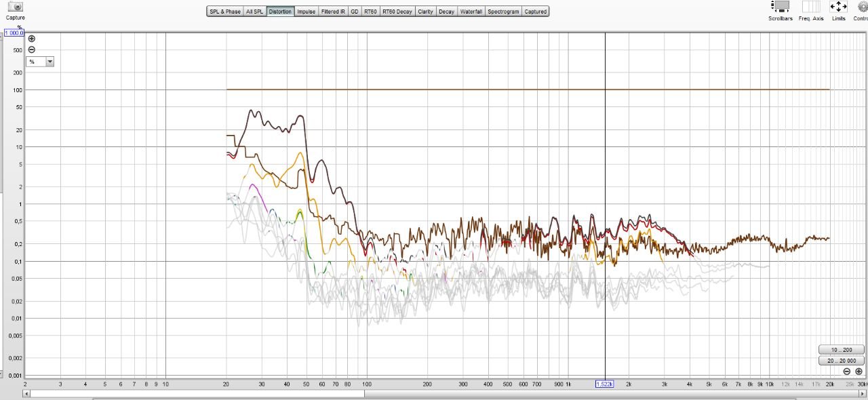
Task: Open the % units dropdown
Action: click(x=40, y=62)
